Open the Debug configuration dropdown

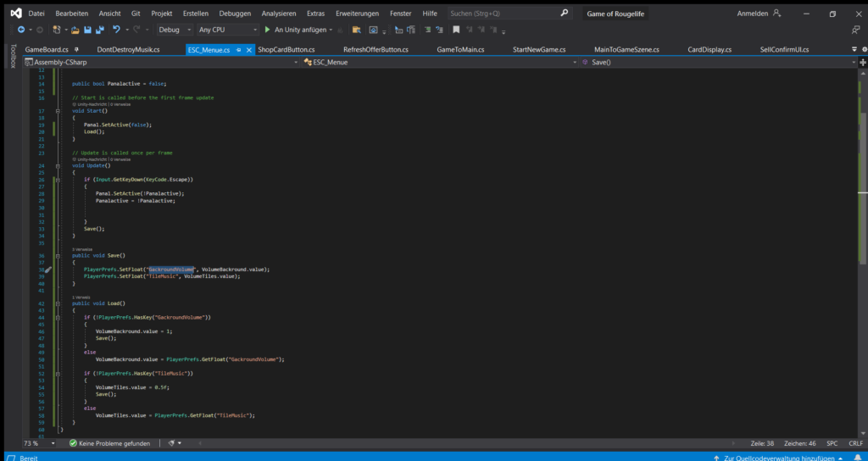pos(174,30)
